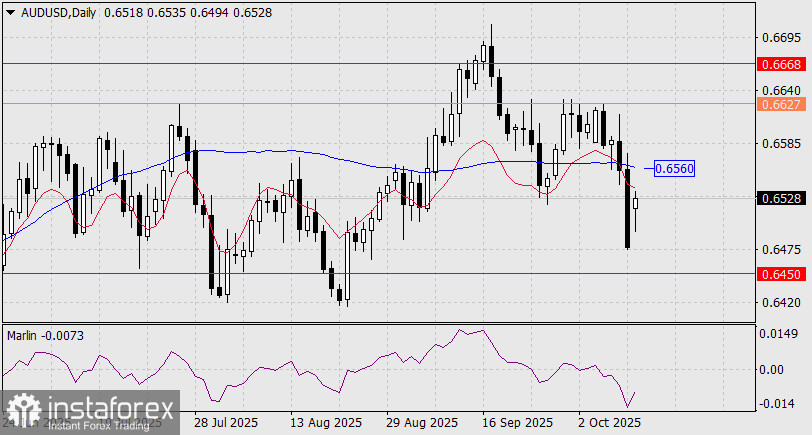Image resolution: width=812 pixels, height=435 pixels.
Task: Select the 0.6668 red price level label
Action: click(x=781, y=64)
